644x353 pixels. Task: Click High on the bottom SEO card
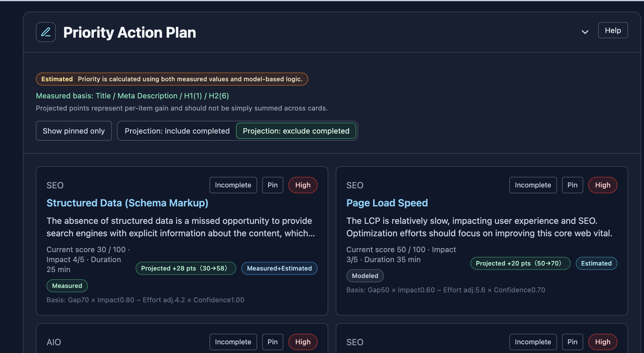point(603,342)
